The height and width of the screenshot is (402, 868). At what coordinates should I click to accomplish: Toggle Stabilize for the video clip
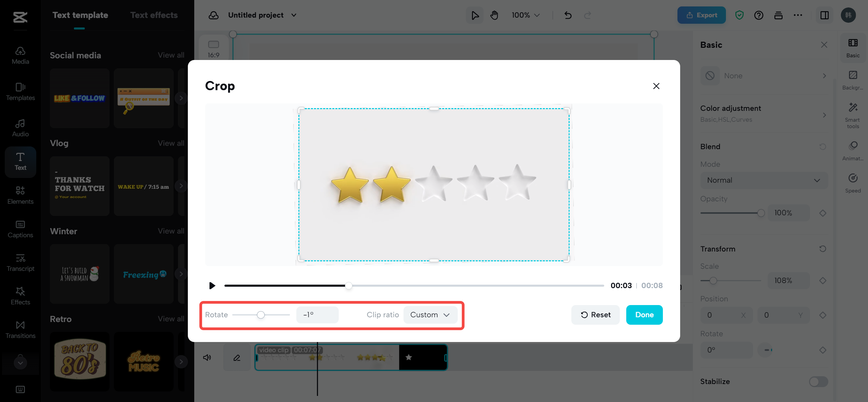coord(818,382)
